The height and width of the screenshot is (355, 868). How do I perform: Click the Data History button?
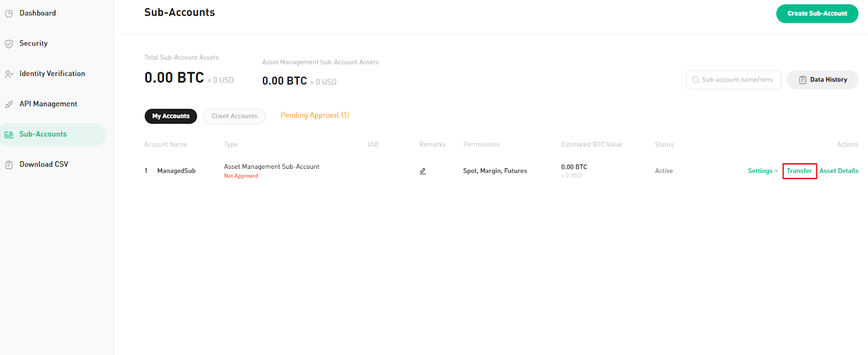click(822, 80)
